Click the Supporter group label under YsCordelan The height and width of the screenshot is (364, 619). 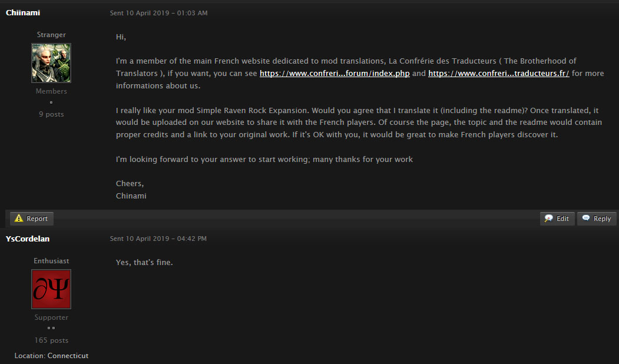tap(51, 317)
